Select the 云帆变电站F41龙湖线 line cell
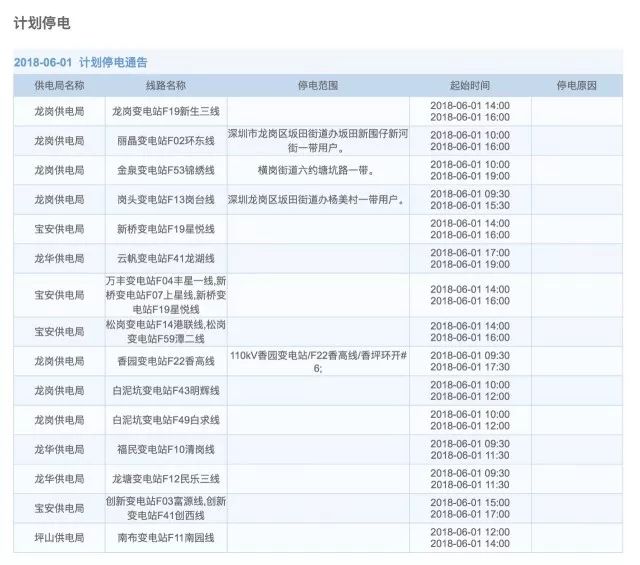The image size is (640, 565). pyautogui.click(x=166, y=258)
